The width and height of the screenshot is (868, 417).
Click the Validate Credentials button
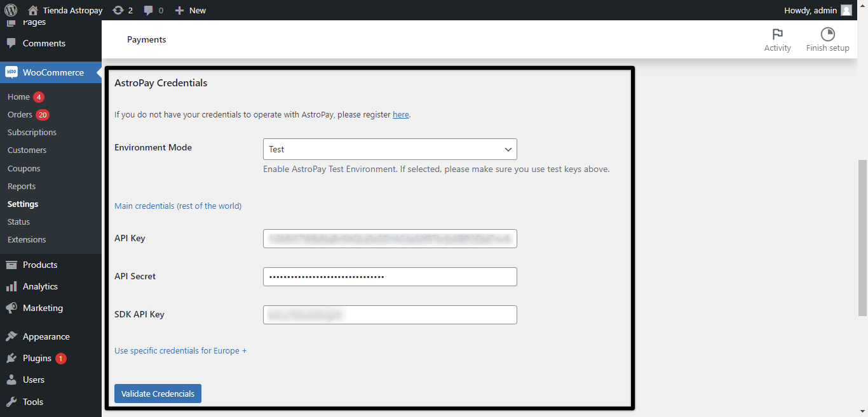click(158, 394)
